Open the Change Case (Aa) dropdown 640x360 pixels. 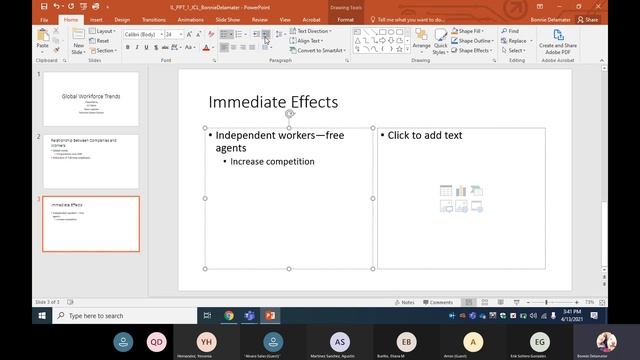click(189, 48)
